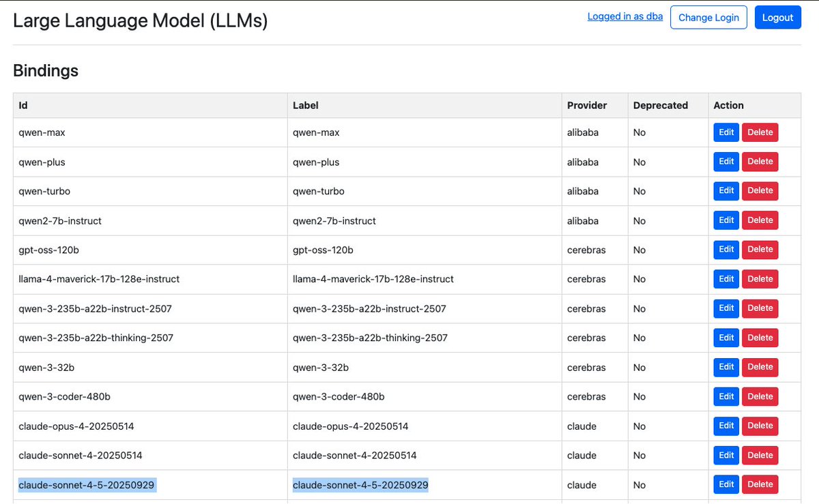Select the gpt-oss-120b Id cell
This screenshot has width=819, height=504.
point(150,250)
